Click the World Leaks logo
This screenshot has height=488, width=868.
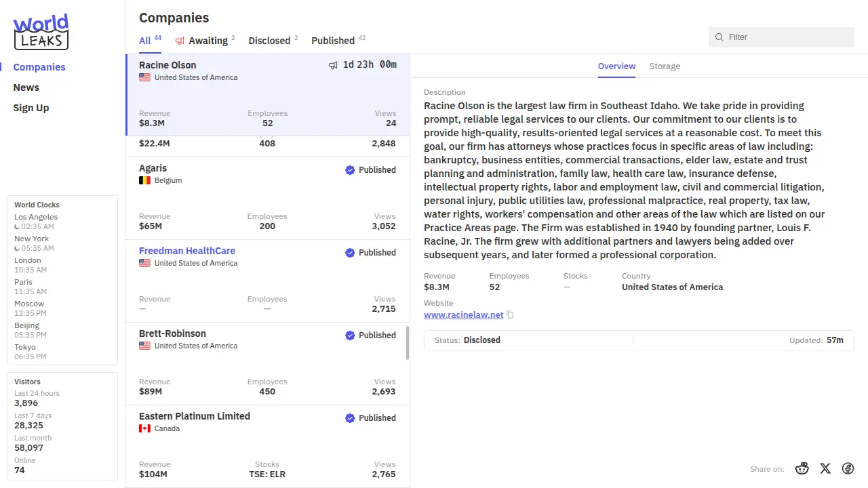(41, 32)
